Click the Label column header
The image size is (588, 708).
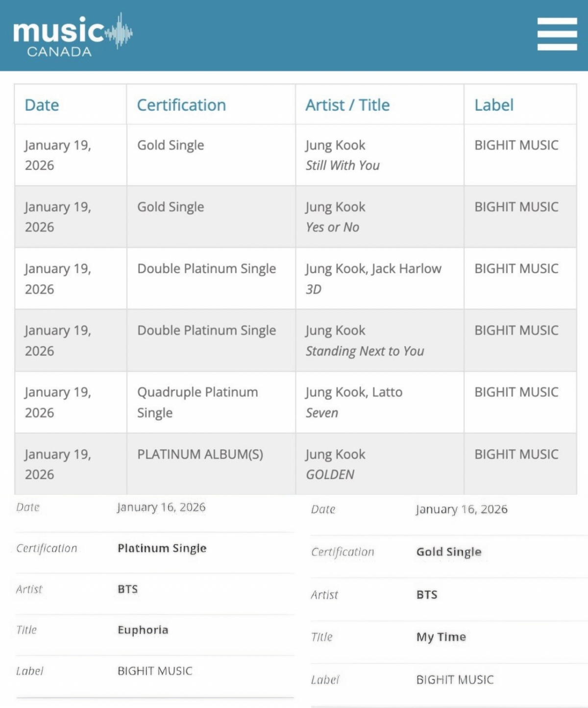pyautogui.click(x=493, y=105)
